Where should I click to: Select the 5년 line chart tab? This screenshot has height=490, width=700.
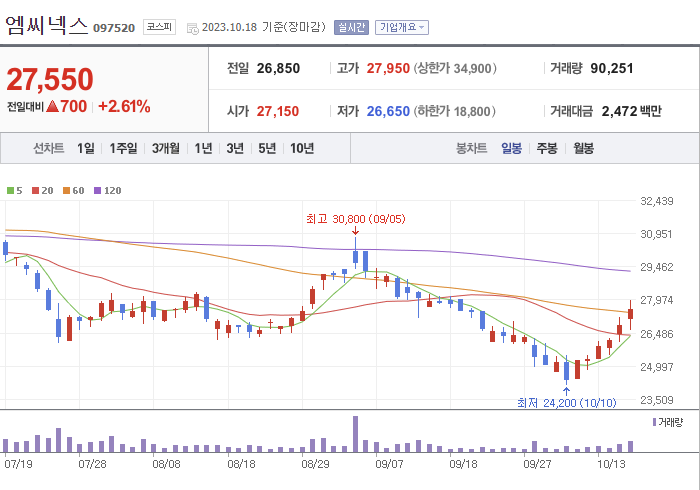tap(267, 148)
